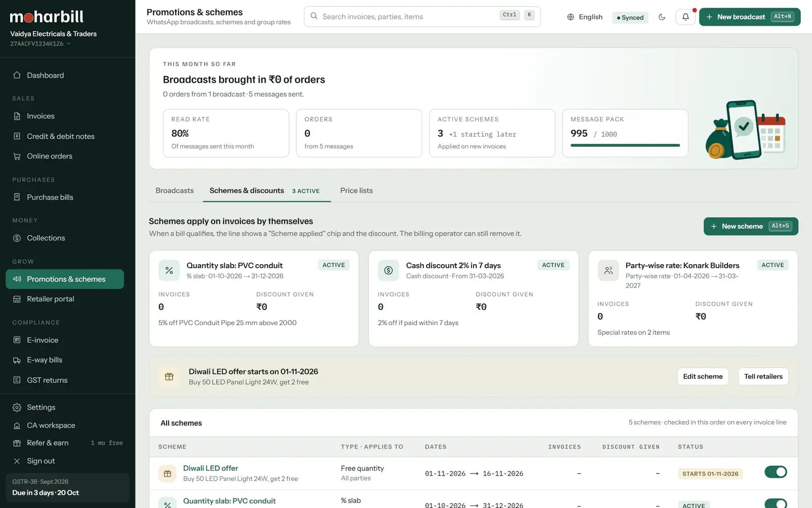Click Edit scheme on Diwali banner
The width and height of the screenshot is (812, 508).
[x=703, y=376]
